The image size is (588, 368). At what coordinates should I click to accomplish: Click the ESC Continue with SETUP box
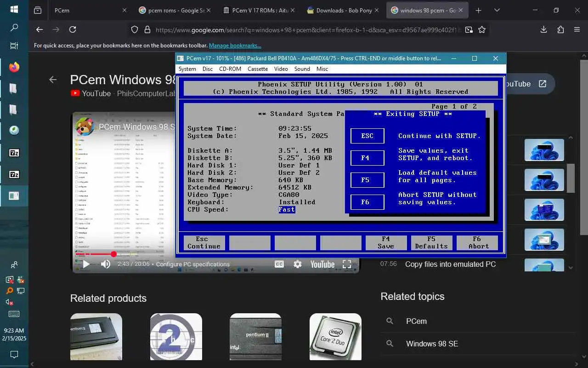point(367,136)
